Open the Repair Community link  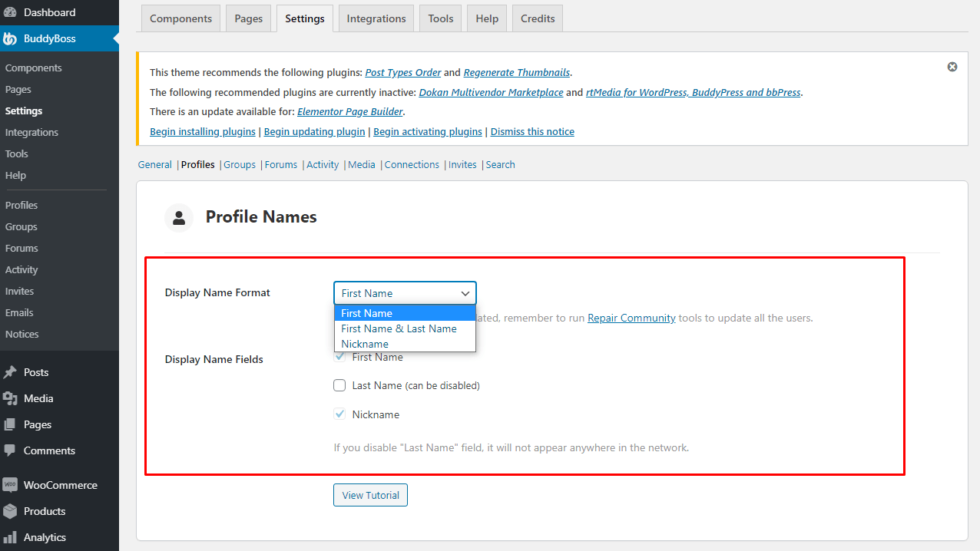tap(631, 318)
